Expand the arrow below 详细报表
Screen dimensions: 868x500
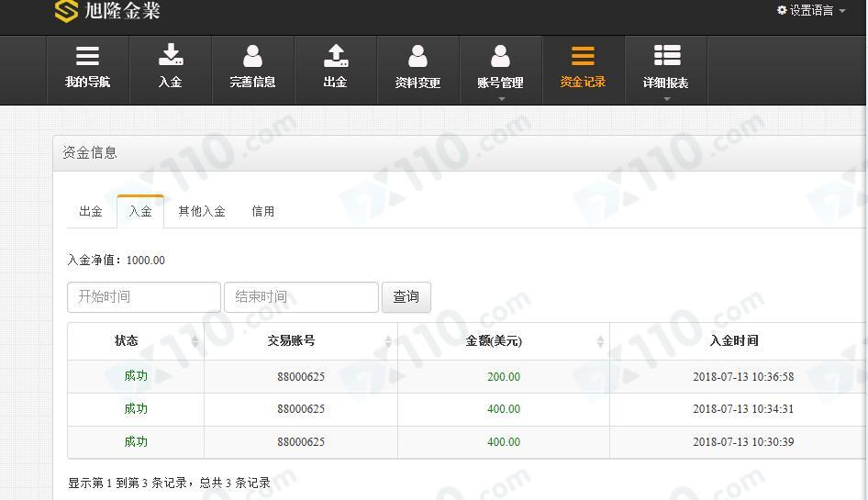pos(666,98)
